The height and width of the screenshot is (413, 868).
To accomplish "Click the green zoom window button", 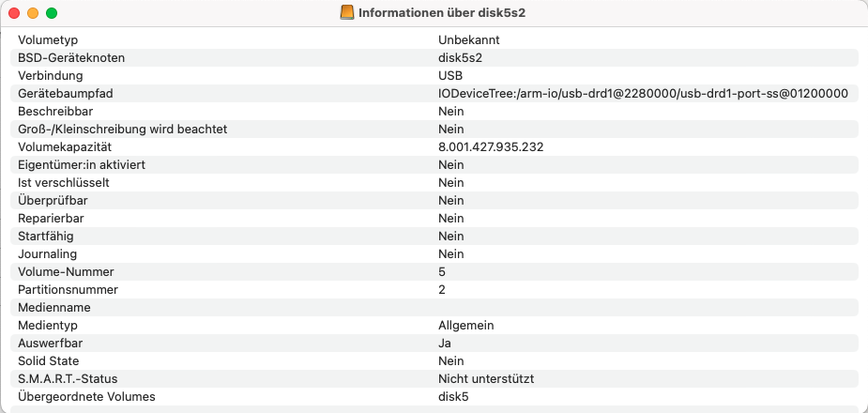I will [x=52, y=13].
